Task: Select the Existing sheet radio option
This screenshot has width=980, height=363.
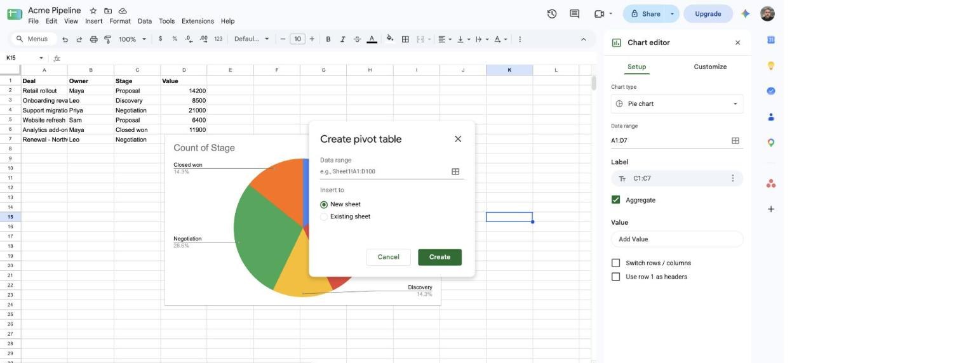Action: click(324, 216)
